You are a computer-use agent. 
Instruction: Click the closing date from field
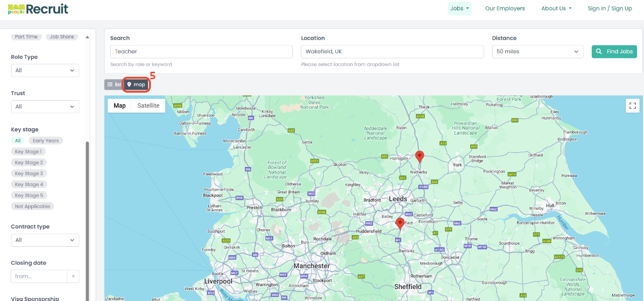(39, 276)
